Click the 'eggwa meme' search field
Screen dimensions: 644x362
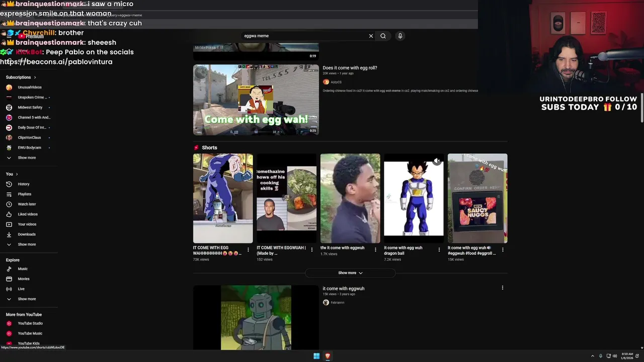[304, 36]
